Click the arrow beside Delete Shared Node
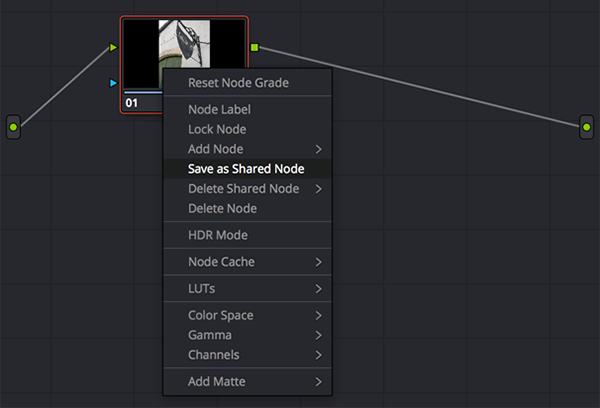600x408 pixels. pos(318,189)
